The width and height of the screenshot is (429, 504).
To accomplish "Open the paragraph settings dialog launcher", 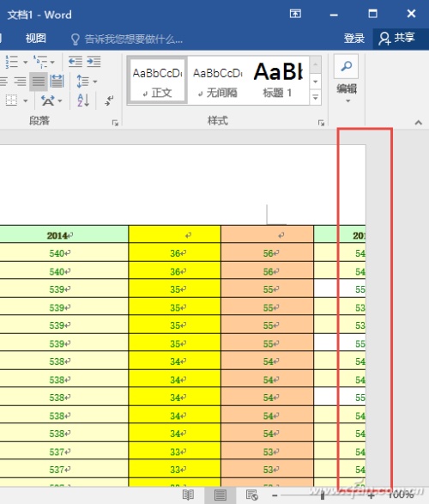I will pos(115,123).
